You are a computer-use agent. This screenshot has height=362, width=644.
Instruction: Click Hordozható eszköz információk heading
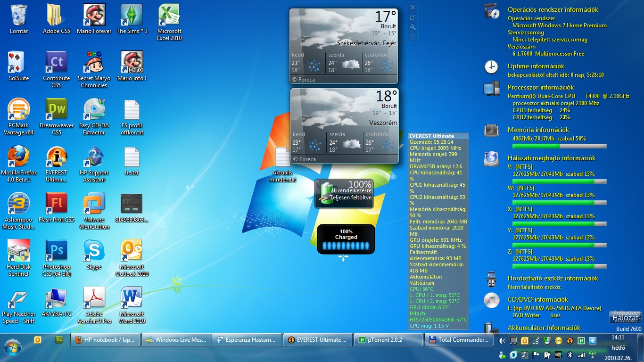click(x=553, y=278)
